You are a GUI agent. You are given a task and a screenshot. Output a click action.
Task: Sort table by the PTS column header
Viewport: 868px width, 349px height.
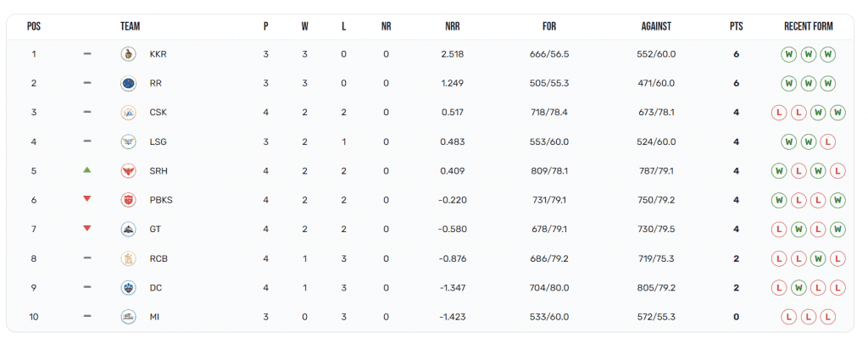tap(736, 26)
